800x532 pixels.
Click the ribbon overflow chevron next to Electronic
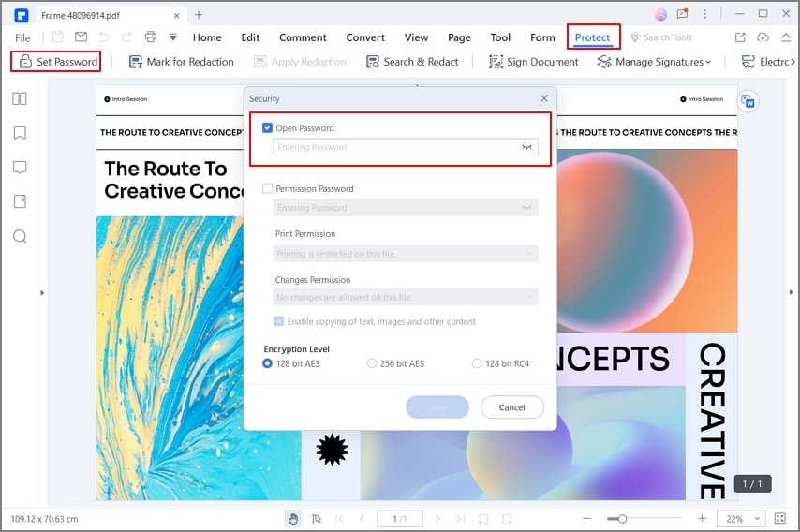[x=793, y=62]
